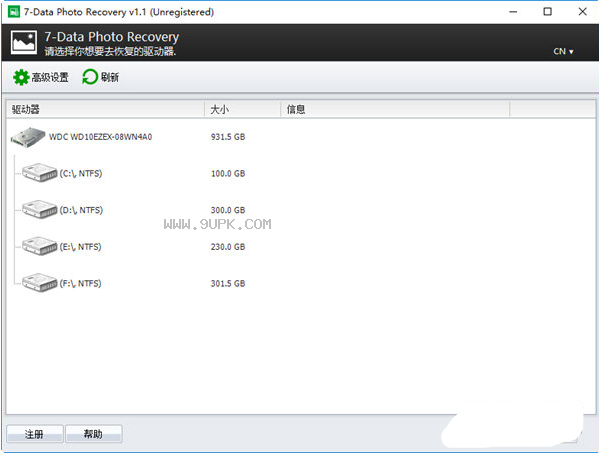Select the (F:\, NTFS) partition
This screenshot has height=453, width=599.
[x=80, y=283]
